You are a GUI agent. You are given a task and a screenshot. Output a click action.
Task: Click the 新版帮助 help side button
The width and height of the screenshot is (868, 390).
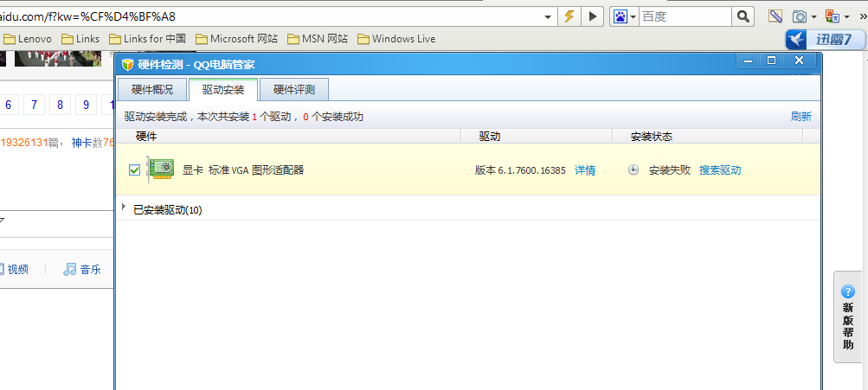tap(848, 317)
